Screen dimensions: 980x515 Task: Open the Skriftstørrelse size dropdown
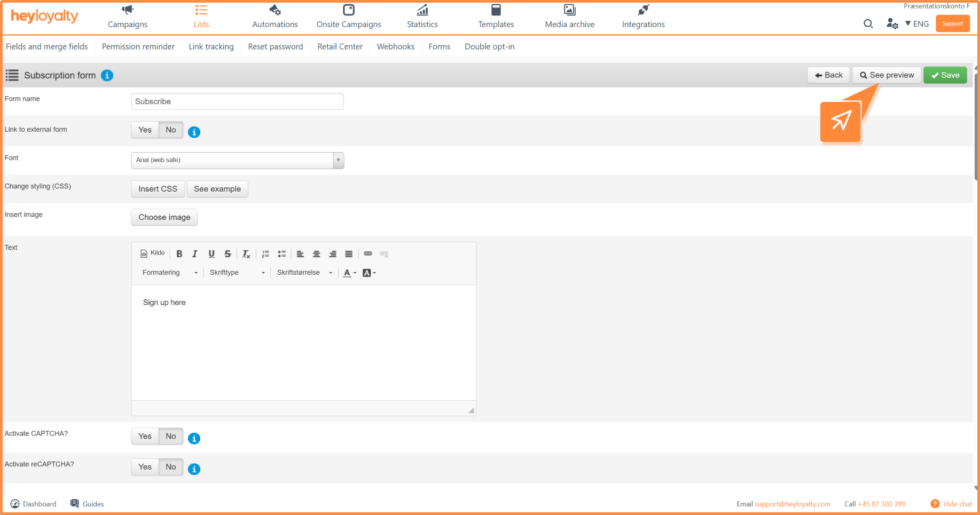tap(304, 273)
